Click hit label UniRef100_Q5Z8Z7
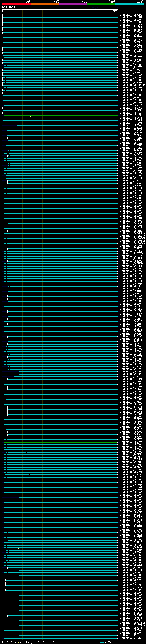 [x=131, y=37]
